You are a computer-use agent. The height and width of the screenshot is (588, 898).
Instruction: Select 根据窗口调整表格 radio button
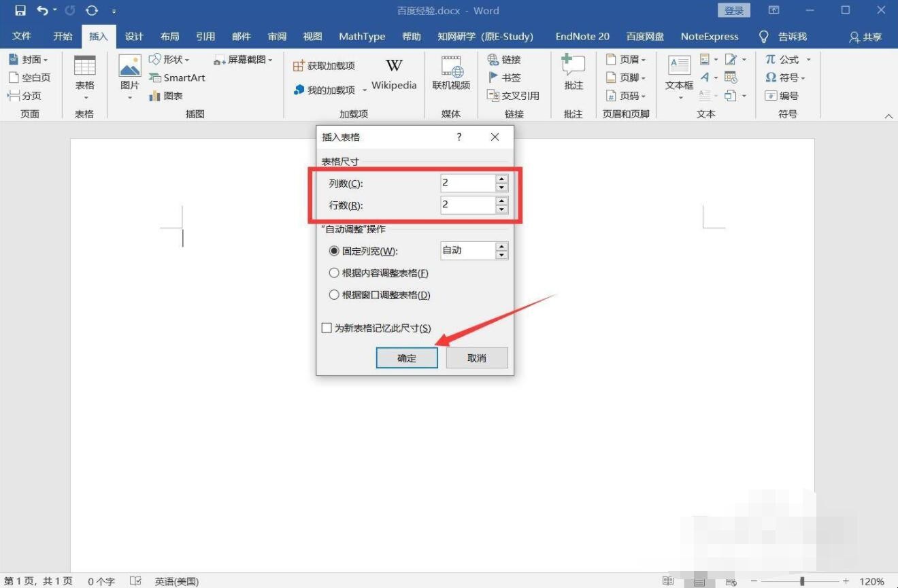tap(333, 295)
